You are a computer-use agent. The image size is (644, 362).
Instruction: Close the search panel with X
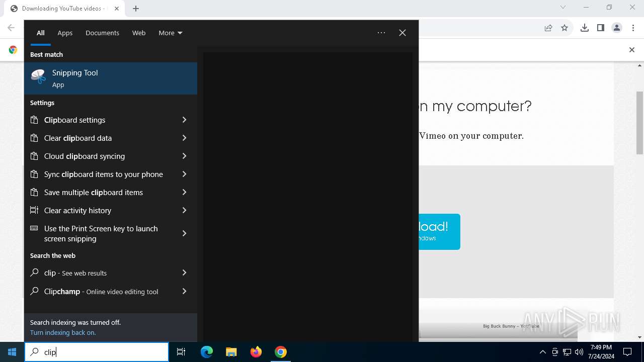(403, 33)
